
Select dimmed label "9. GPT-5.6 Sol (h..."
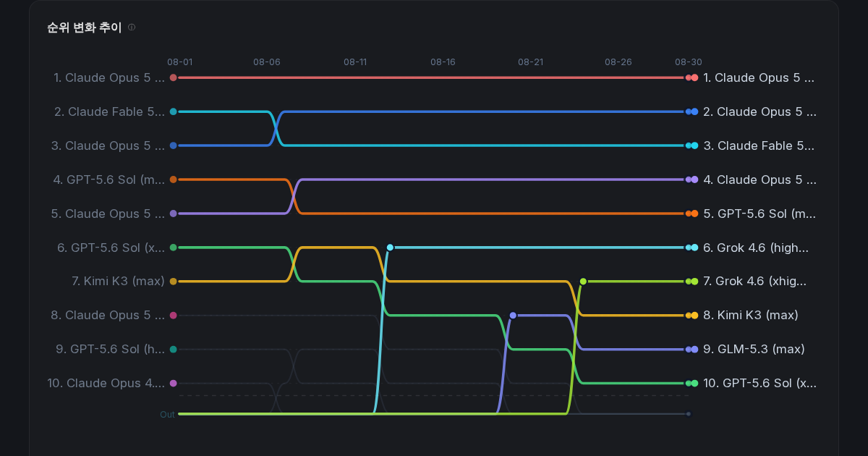[x=111, y=349]
